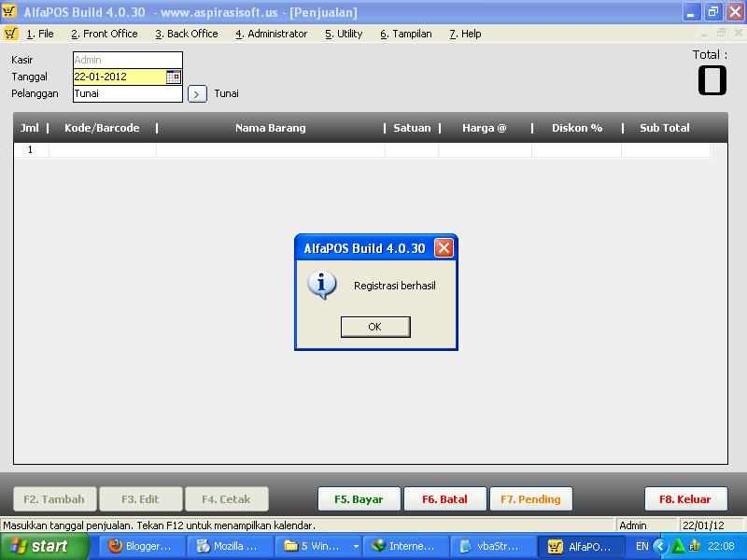Click the status bar date 22/01/12
The image size is (747, 560).
click(x=703, y=525)
